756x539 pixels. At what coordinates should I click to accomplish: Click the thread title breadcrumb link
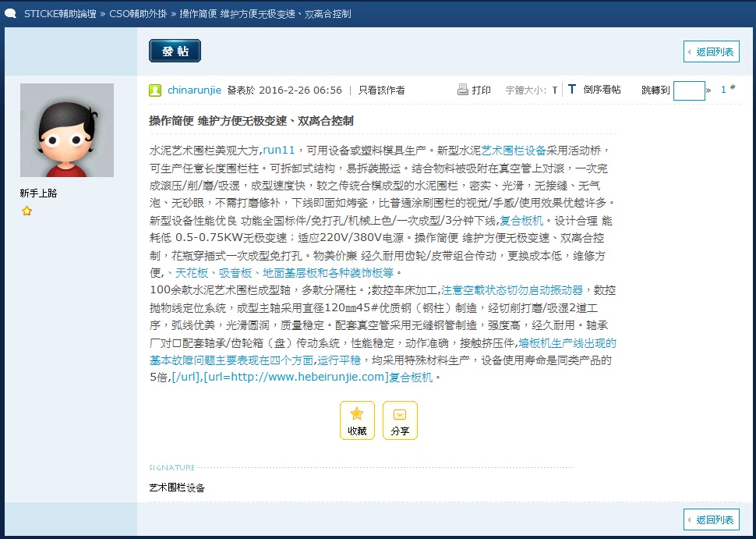click(265, 14)
